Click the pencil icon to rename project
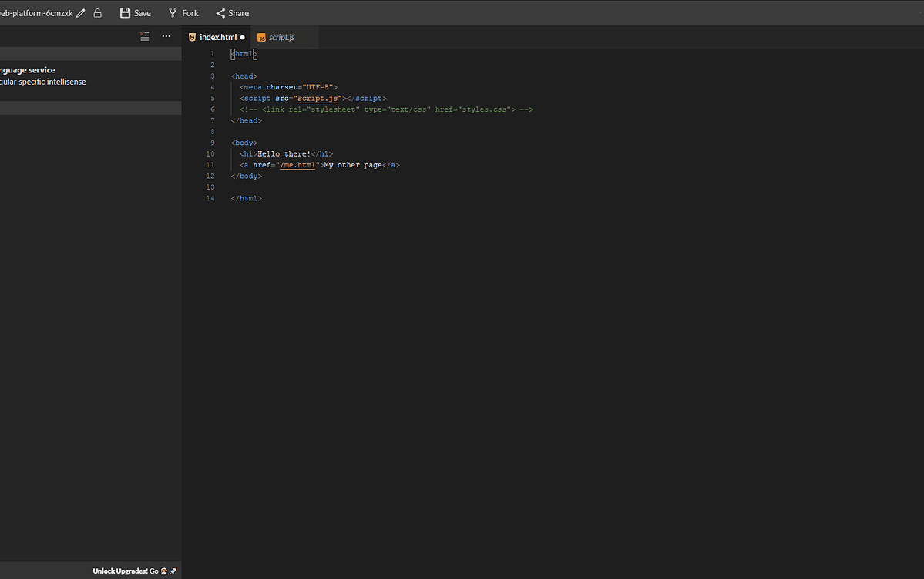This screenshot has width=924, height=579. pos(81,12)
